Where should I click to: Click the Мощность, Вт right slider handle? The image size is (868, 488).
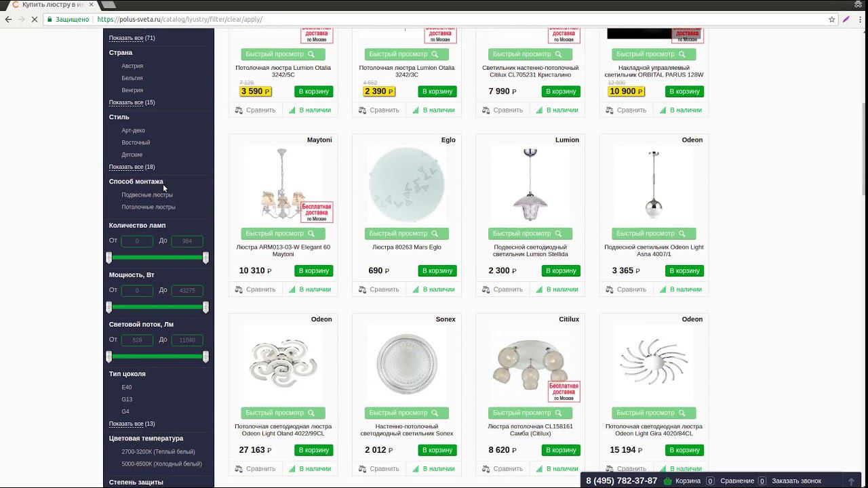pos(205,307)
